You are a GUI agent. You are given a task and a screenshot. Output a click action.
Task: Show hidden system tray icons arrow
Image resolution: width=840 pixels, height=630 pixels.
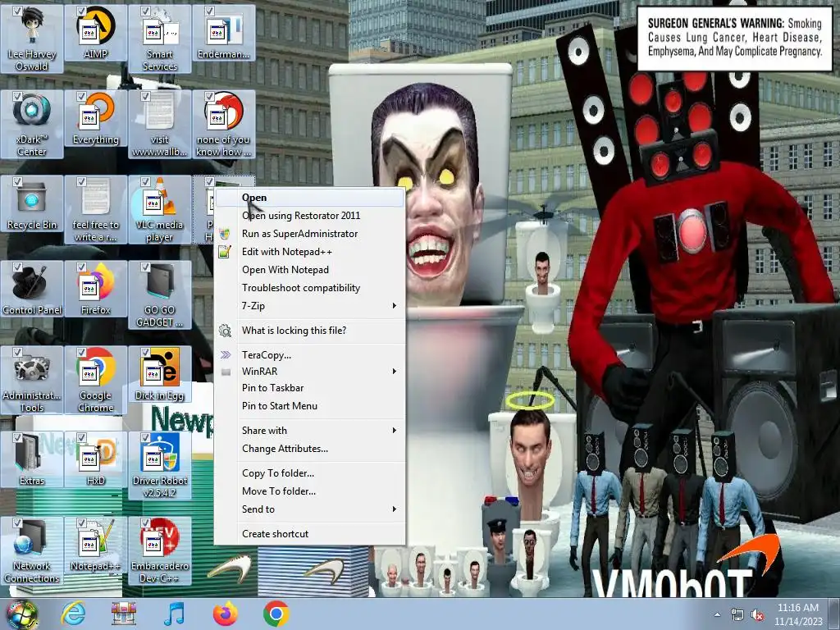click(717, 615)
